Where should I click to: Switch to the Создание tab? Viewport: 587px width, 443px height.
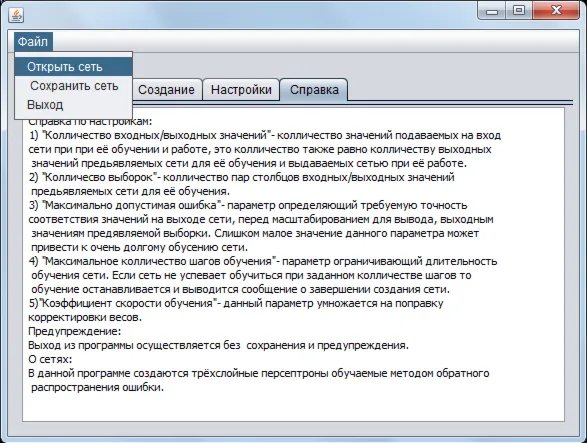tap(166, 90)
